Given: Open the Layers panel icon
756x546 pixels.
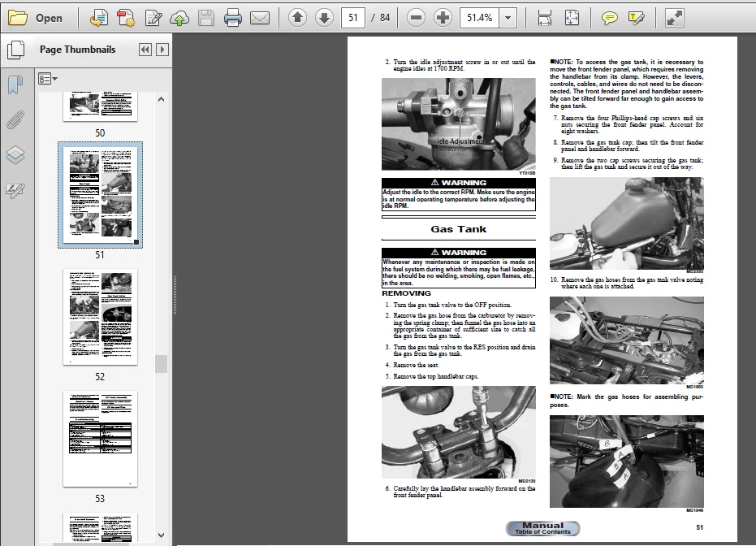Looking at the screenshot, I should (x=15, y=155).
